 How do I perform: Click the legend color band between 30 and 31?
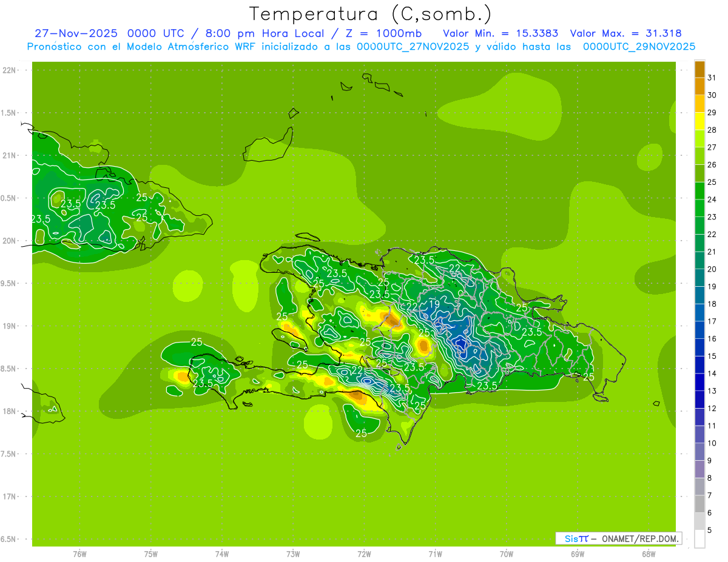(699, 86)
